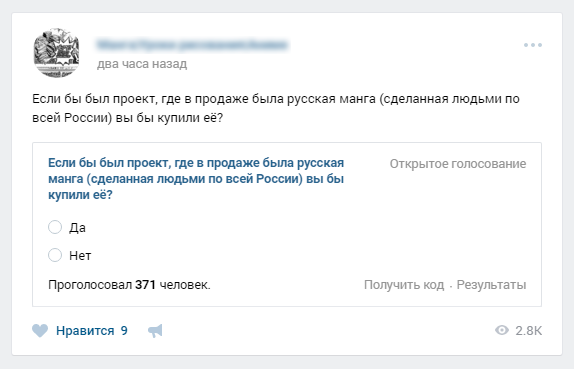Click the "Проголосовал 371 человек" voters text
Image resolution: width=574 pixels, height=369 pixels.
129,285
